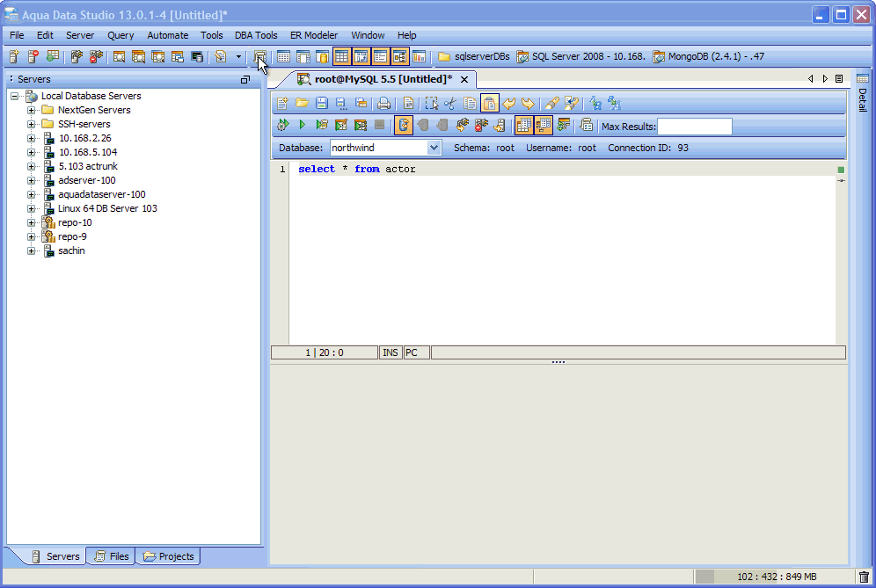Click the Max Results input field
This screenshot has width=876, height=588.
695,127
